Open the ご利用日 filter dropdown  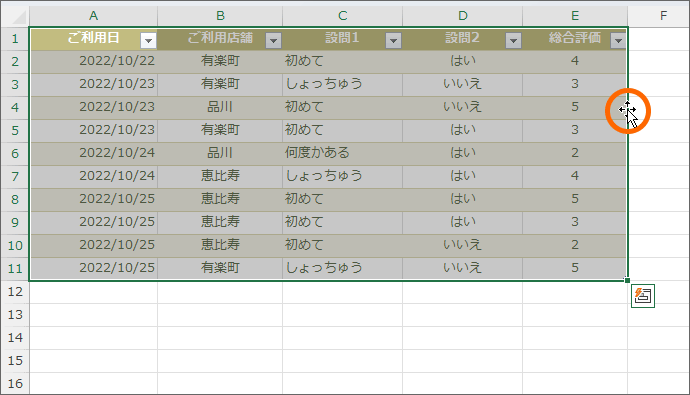tap(148, 41)
